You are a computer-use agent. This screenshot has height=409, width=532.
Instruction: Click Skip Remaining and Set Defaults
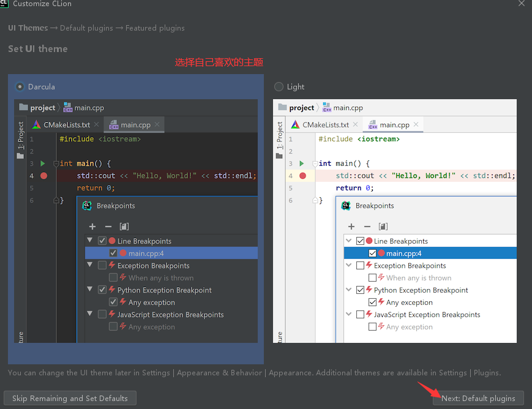(x=70, y=398)
